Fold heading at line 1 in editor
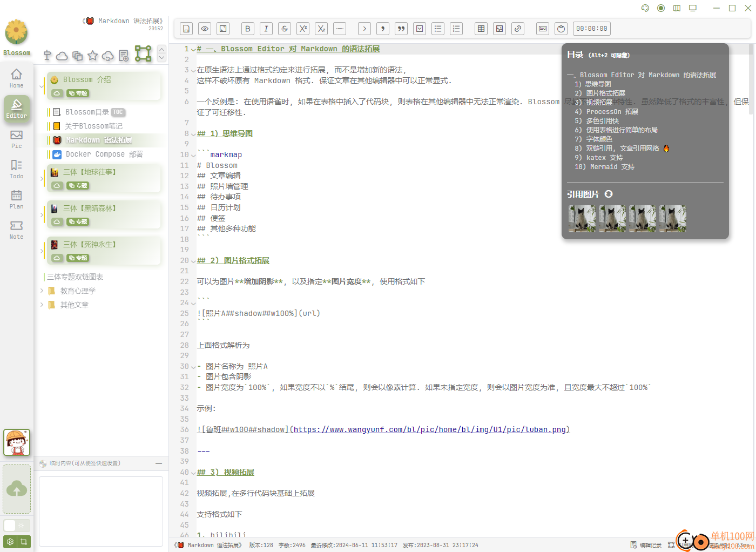This screenshot has height=552, width=756. coord(193,49)
